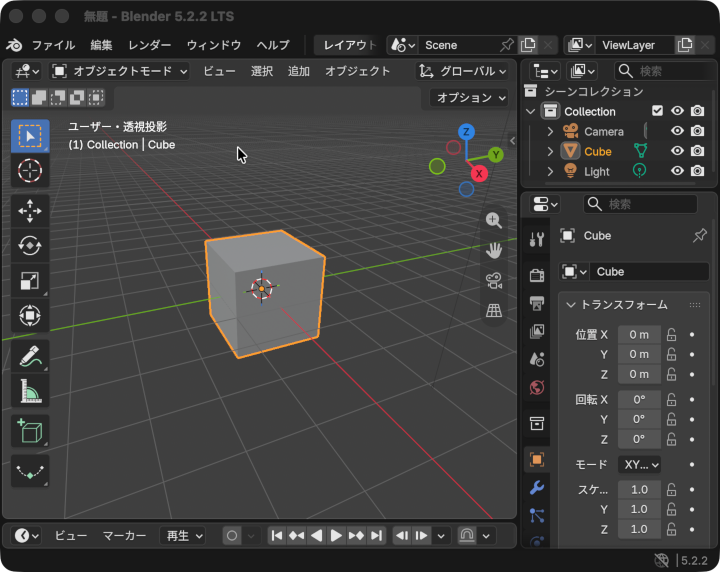Hide Camera in viewport via eye icon
720x572 pixels.
(677, 131)
